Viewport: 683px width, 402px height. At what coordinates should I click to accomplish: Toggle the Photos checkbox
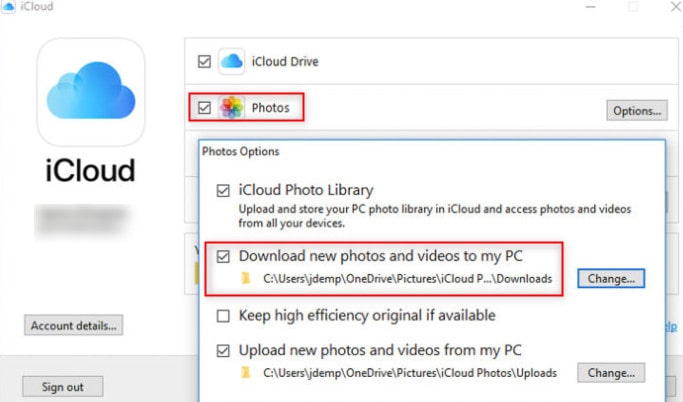204,108
